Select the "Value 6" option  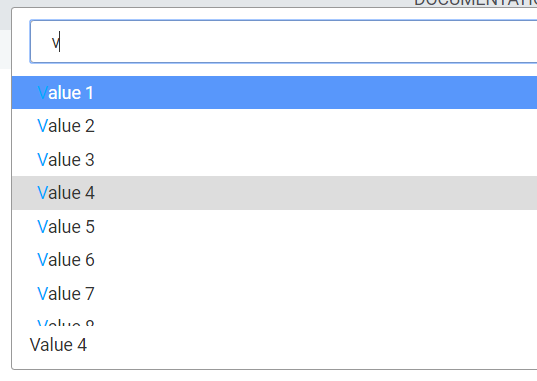coord(274,260)
